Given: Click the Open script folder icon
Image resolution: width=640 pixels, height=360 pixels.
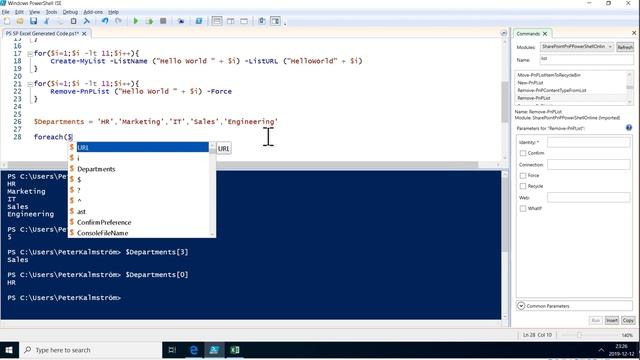Looking at the screenshot, I should [x=20, y=21].
